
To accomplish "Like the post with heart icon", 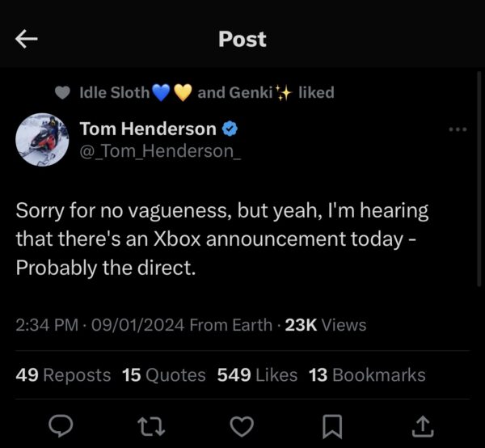I will (x=242, y=424).
